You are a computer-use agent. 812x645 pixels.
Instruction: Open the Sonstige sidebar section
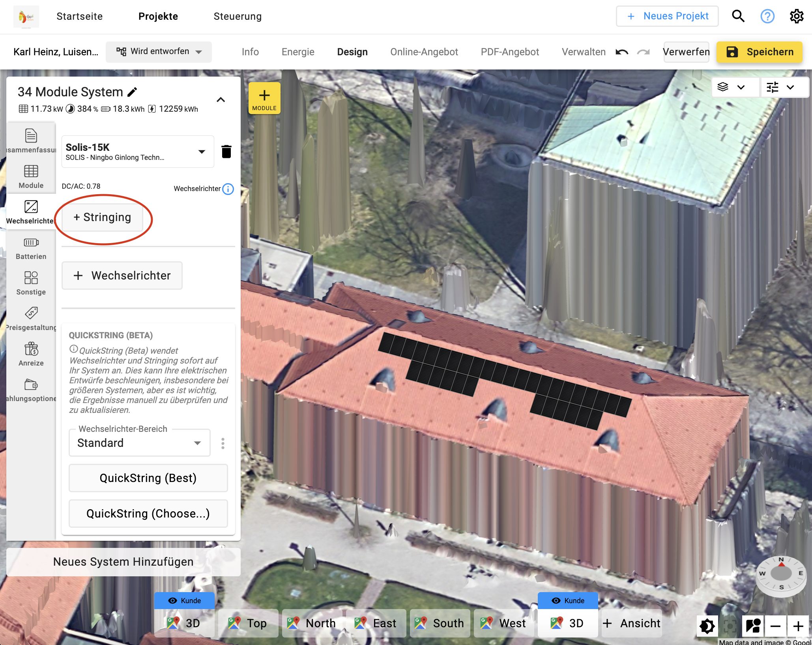point(31,283)
